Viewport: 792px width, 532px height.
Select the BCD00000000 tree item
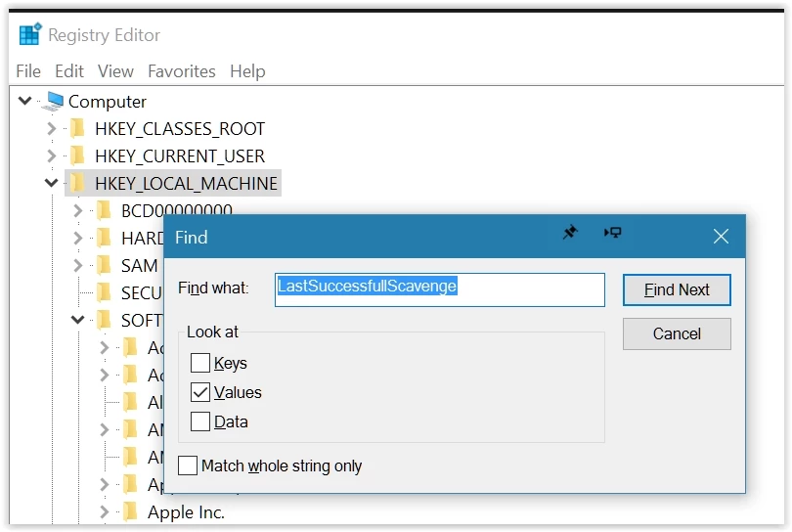[x=177, y=210]
